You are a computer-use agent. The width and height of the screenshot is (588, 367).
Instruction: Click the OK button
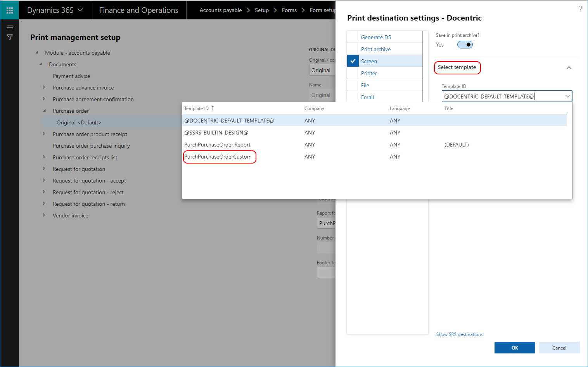[515, 348]
